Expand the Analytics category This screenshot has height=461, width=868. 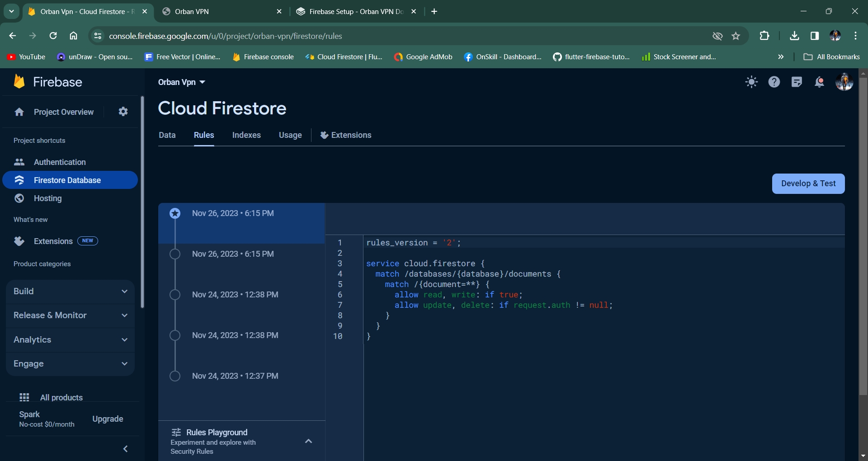[70, 340]
